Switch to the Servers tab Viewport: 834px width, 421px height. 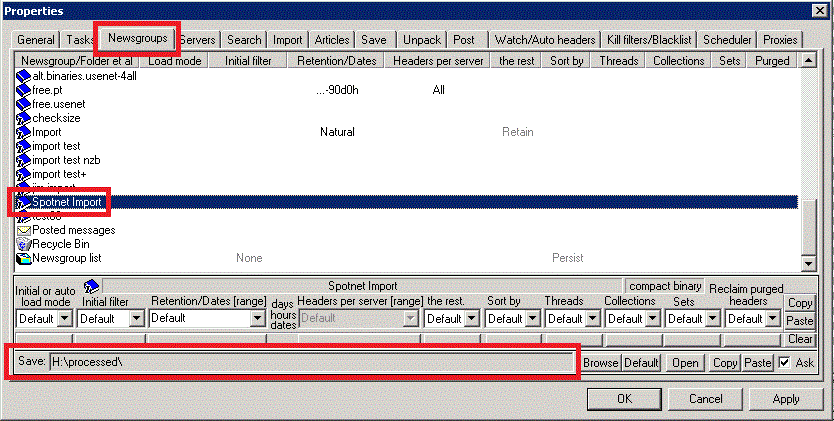(198, 40)
